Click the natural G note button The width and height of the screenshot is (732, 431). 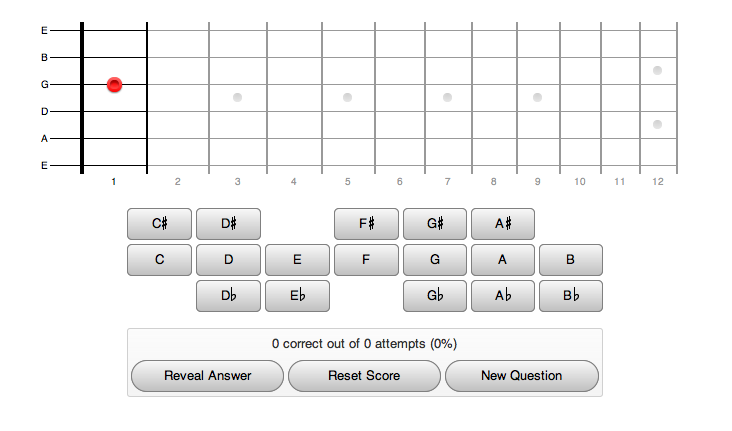point(435,260)
